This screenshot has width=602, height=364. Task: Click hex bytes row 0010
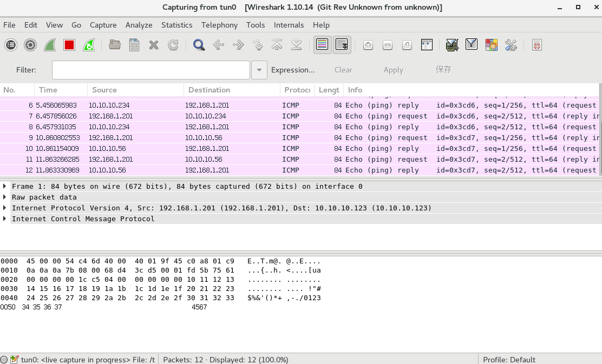[x=160, y=270]
